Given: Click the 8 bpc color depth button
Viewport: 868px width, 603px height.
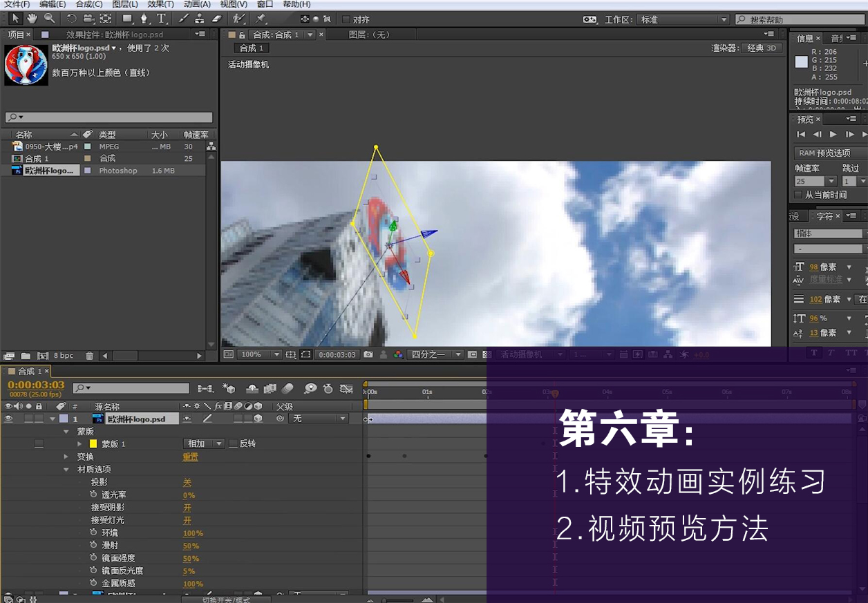Looking at the screenshot, I should (x=64, y=356).
